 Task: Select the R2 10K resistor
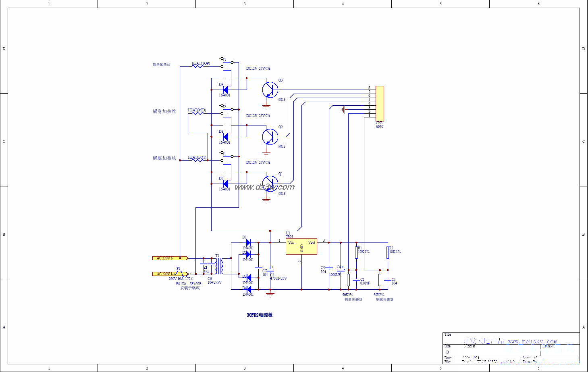pos(387,253)
